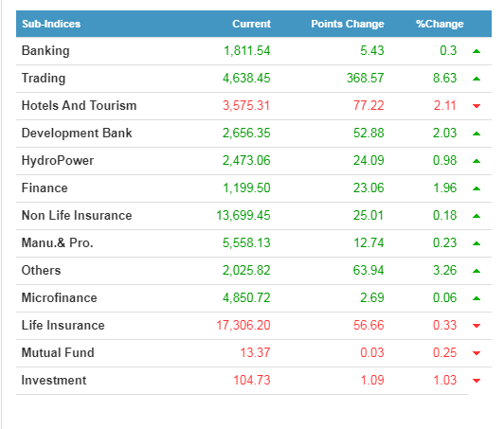
Task: Click the Current column header
Action: 251,24
